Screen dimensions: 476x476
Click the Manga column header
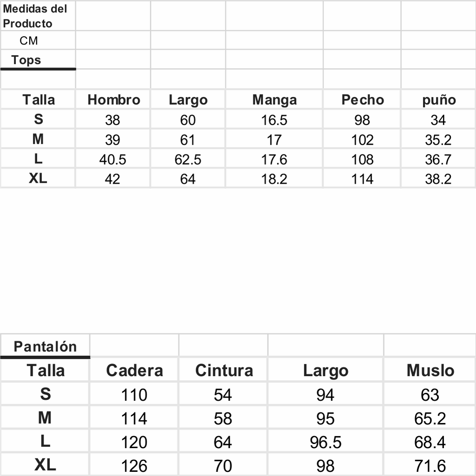point(274,99)
